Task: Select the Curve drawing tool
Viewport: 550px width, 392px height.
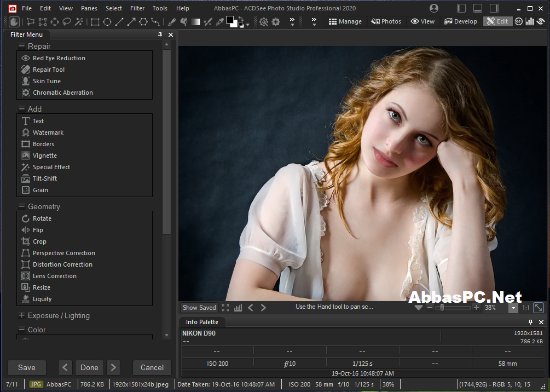Action: click(155, 22)
